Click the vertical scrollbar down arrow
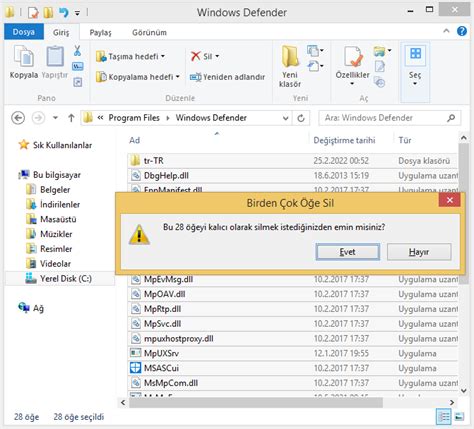474x429 pixels. (463, 391)
